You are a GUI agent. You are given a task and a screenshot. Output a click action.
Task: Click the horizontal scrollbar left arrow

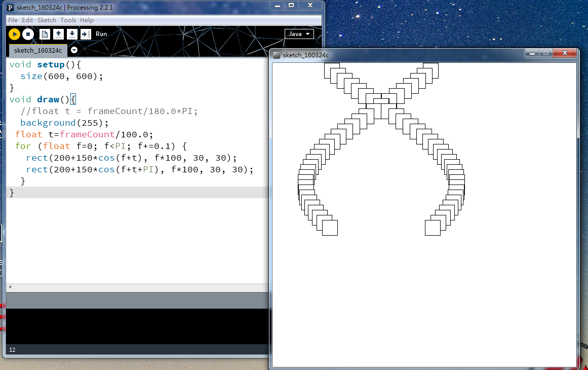pos(10,287)
